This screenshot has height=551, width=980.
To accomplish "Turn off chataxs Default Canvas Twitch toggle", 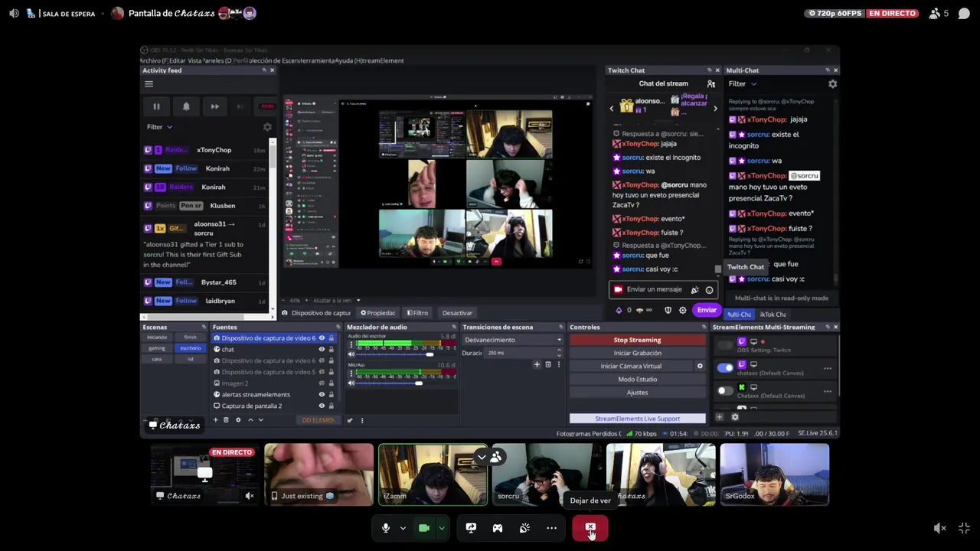I will tap(725, 367).
